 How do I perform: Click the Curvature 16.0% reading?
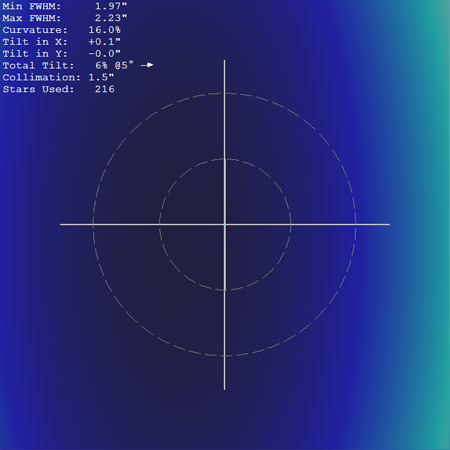104,30
